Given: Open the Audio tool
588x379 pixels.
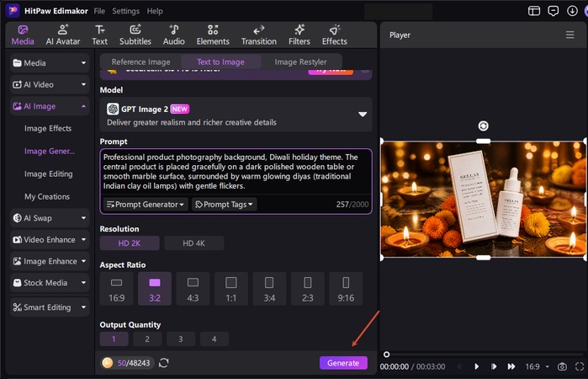Looking at the screenshot, I should click(x=173, y=35).
